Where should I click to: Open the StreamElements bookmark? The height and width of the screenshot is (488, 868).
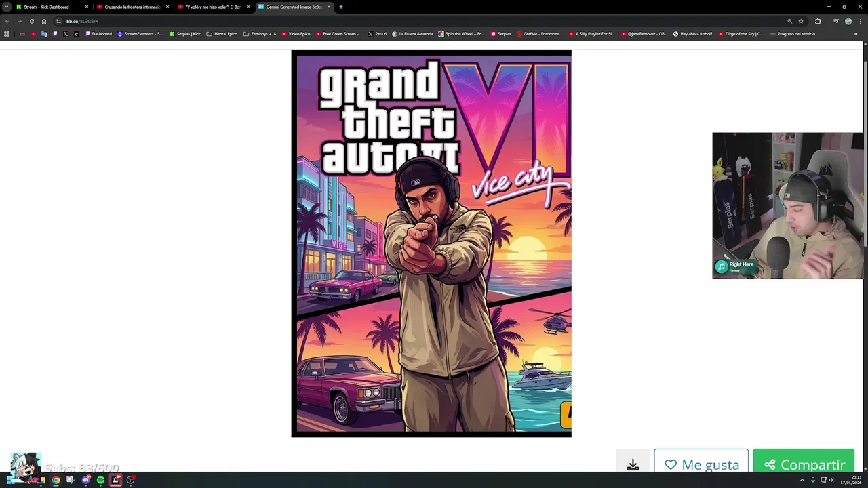pos(140,33)
